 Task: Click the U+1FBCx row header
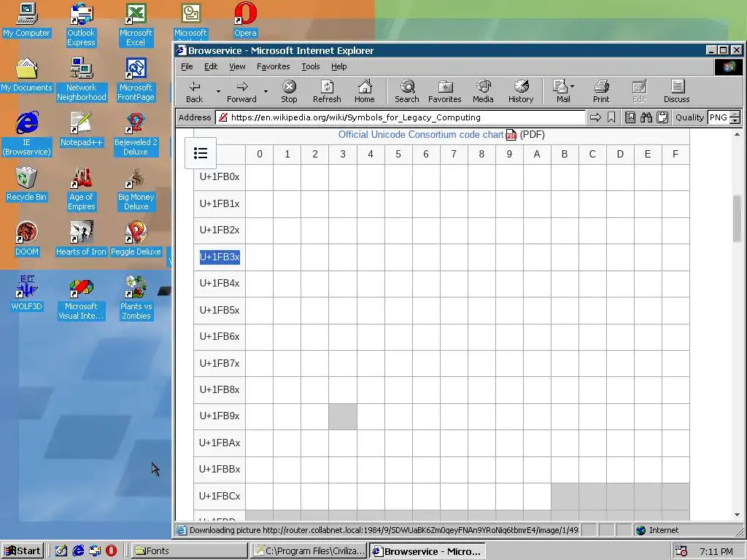[220, 496]
